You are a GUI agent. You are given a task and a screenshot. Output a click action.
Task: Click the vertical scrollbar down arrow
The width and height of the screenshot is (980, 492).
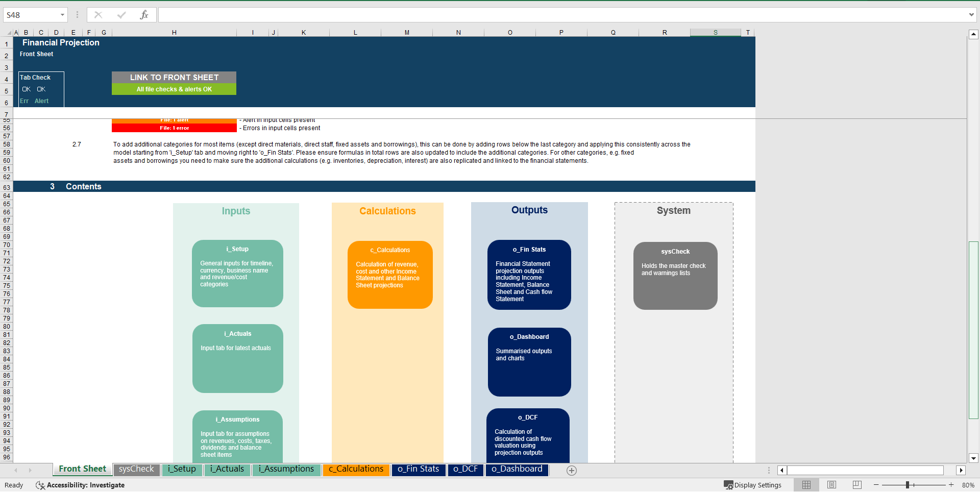973,458
